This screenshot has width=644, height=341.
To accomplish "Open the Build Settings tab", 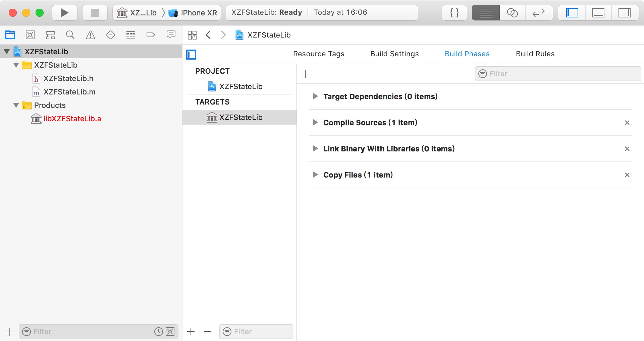I will click(394, 54).
